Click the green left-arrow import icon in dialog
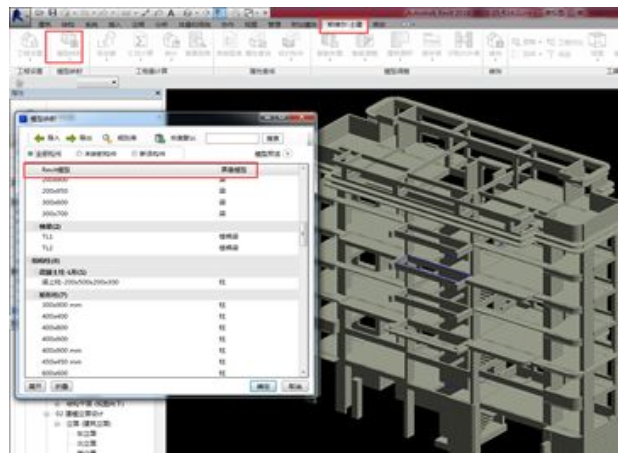 pos(39,138)
